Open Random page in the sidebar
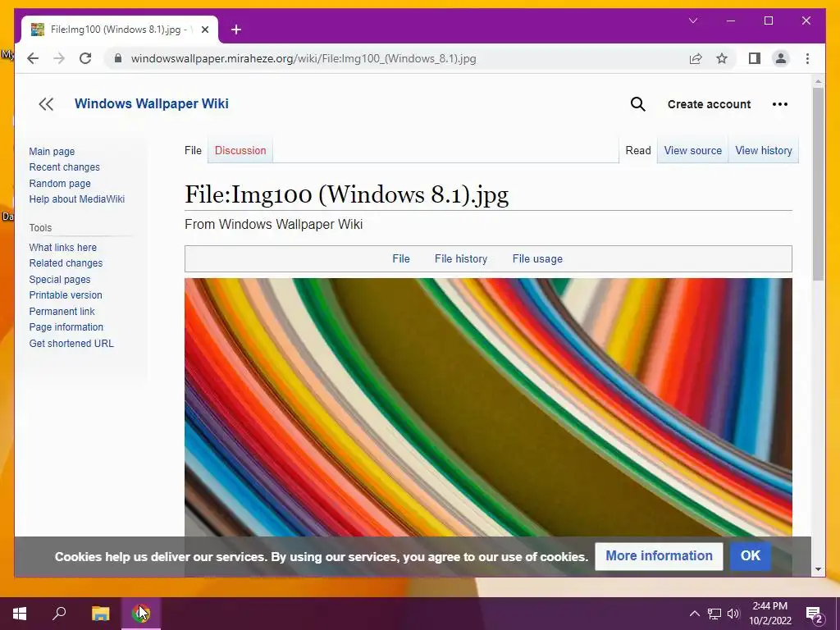The width and height of the screenshot is (840, 630). (60, 183)
